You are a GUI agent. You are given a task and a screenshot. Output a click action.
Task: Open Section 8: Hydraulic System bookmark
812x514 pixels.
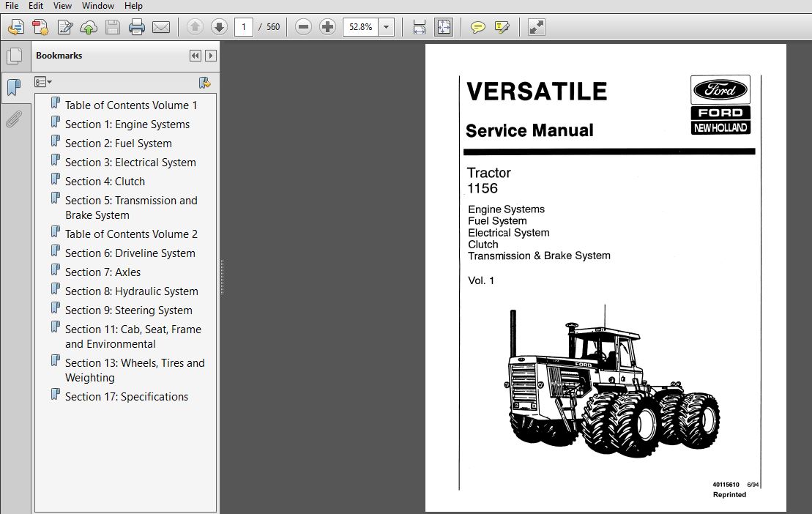(x=132, y=291)
